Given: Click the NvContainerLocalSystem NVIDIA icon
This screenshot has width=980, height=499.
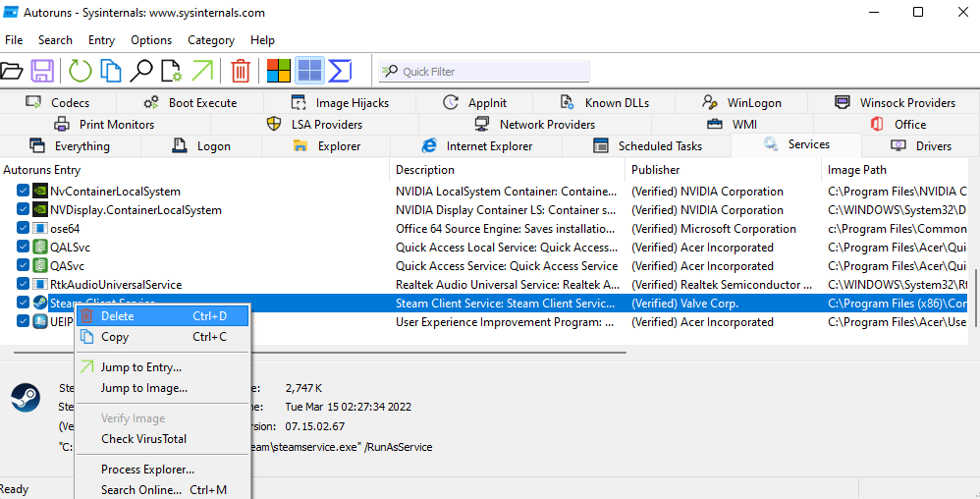Looking at the screenshot, I should coord(40,192).
